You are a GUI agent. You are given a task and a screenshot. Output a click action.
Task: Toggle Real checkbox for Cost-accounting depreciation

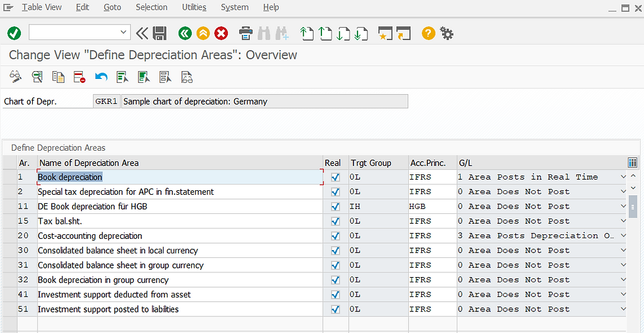(336, 236)
